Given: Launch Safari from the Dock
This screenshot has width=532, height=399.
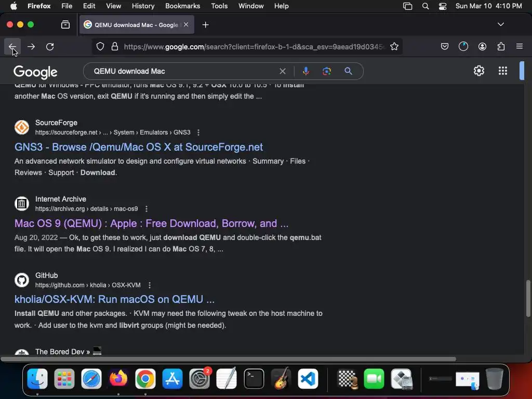Looking at the screenshot, I should 91,378.
